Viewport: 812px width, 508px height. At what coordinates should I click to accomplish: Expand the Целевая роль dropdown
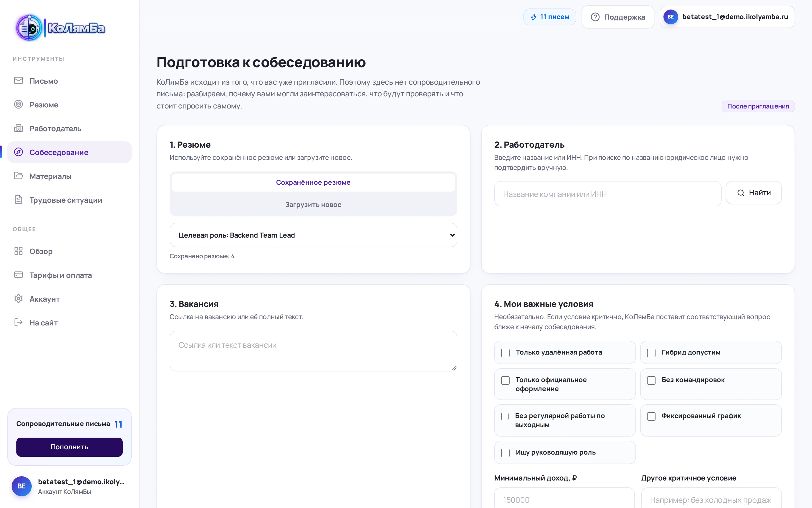pyautogui.click(x=313, y=235)
